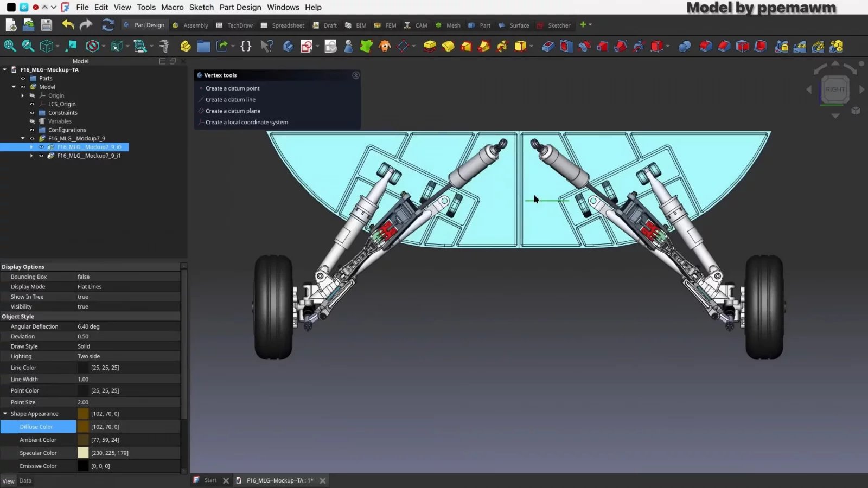Show the hidden Variables item via eye
Viewport: 868px width, 488px height.
(32, 121)
